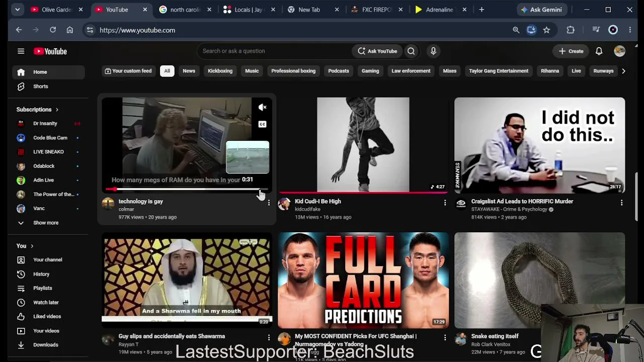Open the Full Card Predictions thumbnail
Viewport: 644px width, 362px height.
363,280
